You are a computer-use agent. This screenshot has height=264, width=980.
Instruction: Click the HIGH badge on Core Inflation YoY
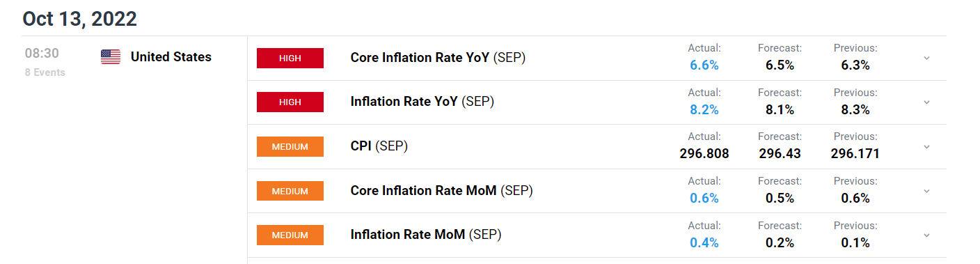click(x=290, y=58)
